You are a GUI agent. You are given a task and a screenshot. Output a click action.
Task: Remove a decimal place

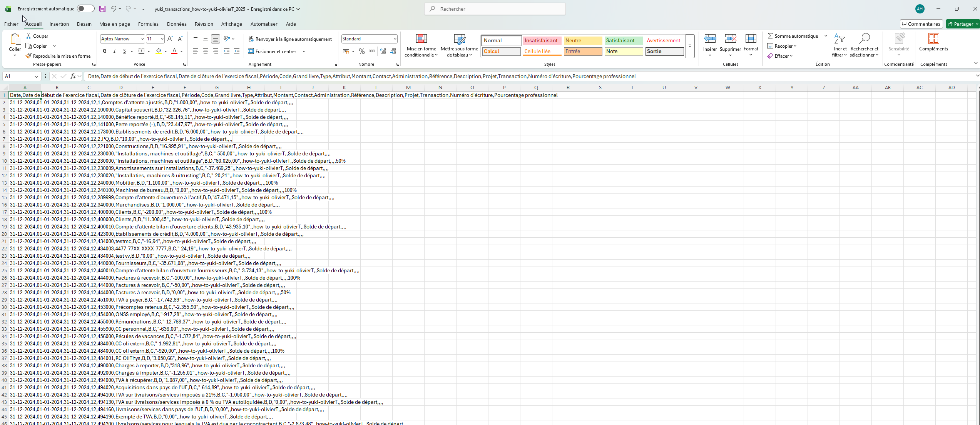(393, 51)
